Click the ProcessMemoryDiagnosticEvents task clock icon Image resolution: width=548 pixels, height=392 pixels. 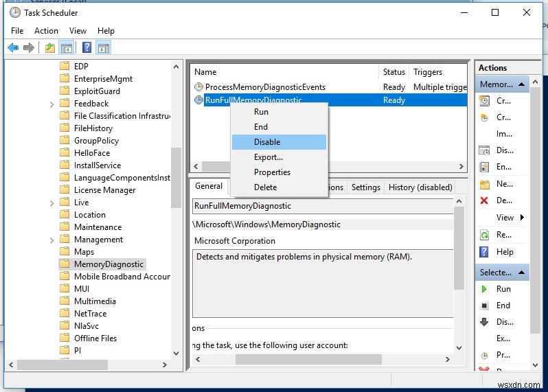tap(198, 87)
